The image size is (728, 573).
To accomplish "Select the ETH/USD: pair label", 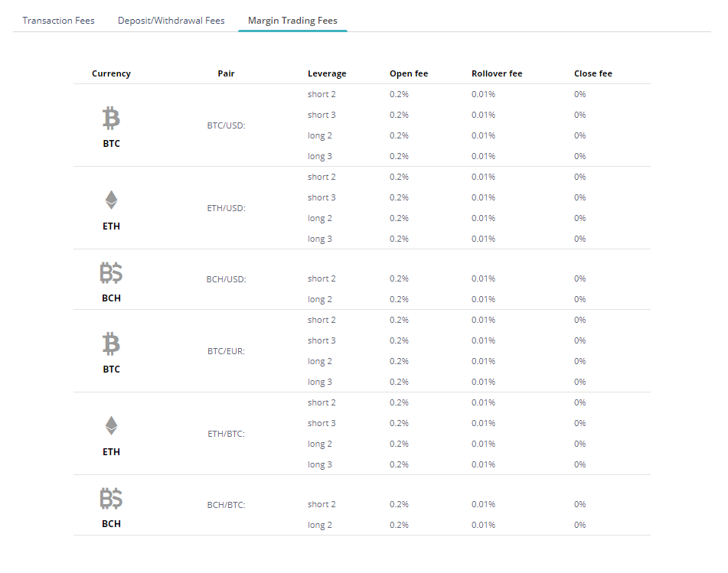I will coord(226,208).
